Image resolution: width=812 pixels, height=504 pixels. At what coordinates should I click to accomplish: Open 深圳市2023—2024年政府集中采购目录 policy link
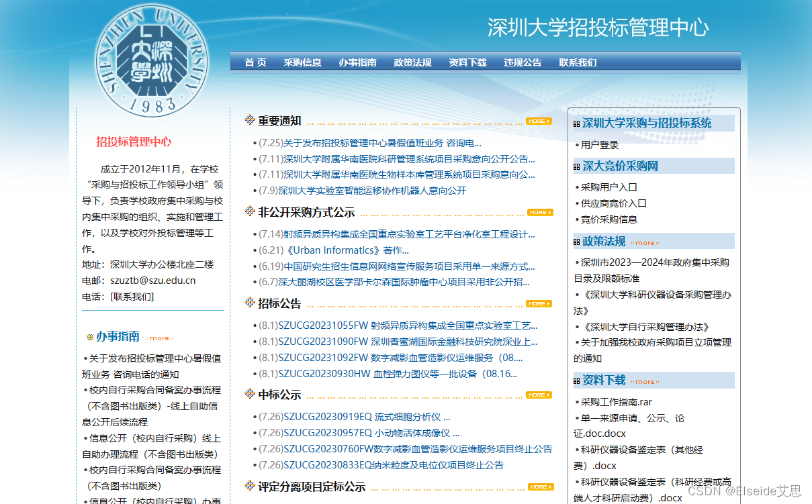(651, 270)
